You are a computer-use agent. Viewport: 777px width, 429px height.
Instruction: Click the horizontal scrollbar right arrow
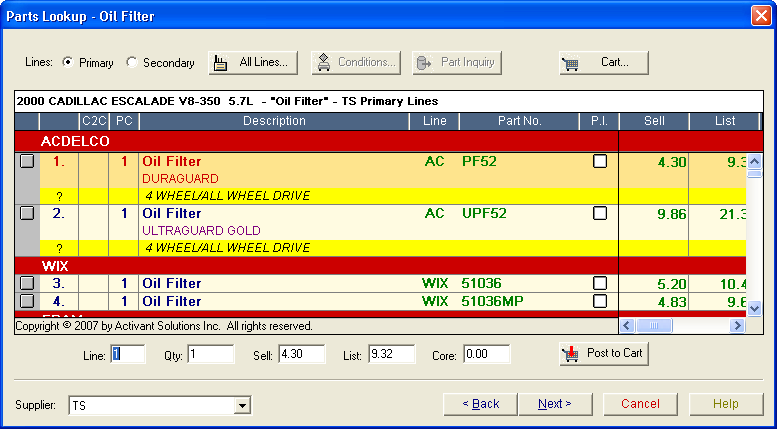(738, 325)
